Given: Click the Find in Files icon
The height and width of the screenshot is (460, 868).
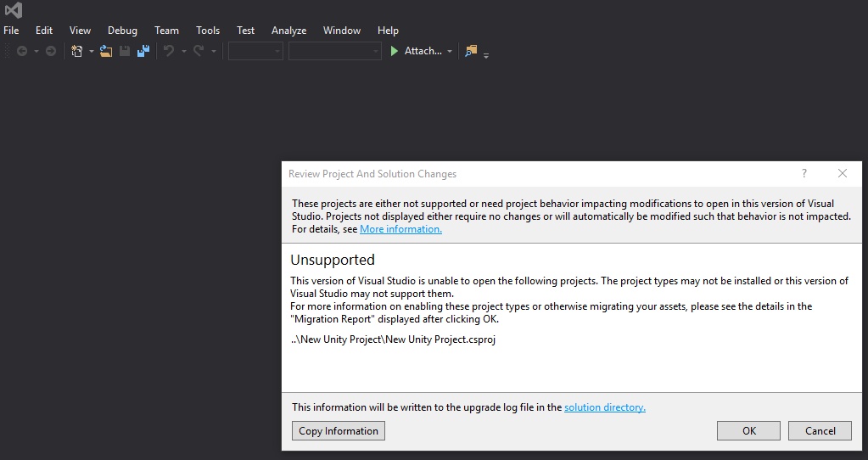Looking at the screenshot, I should [x=471, y=51].
